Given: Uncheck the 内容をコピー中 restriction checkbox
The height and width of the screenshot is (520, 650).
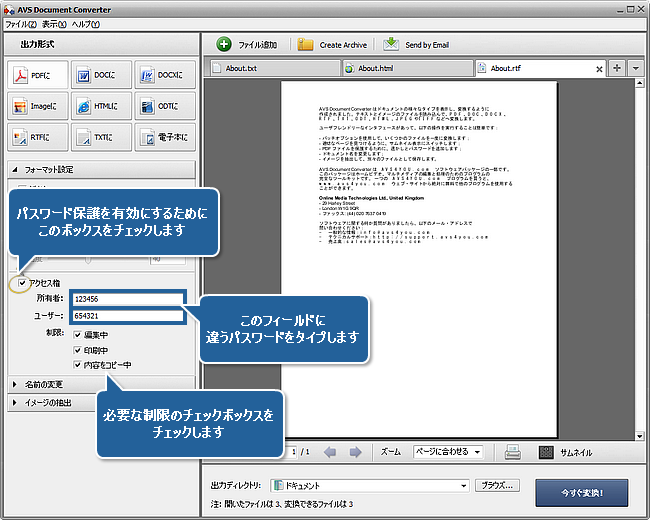Looking at the screenshot, I should click(77, 365).
